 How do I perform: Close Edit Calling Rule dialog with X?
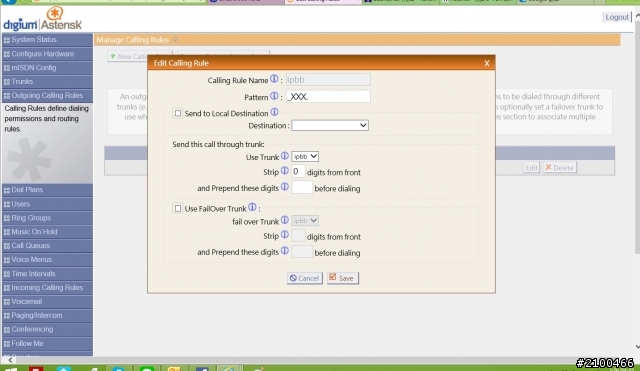point(487,63)
